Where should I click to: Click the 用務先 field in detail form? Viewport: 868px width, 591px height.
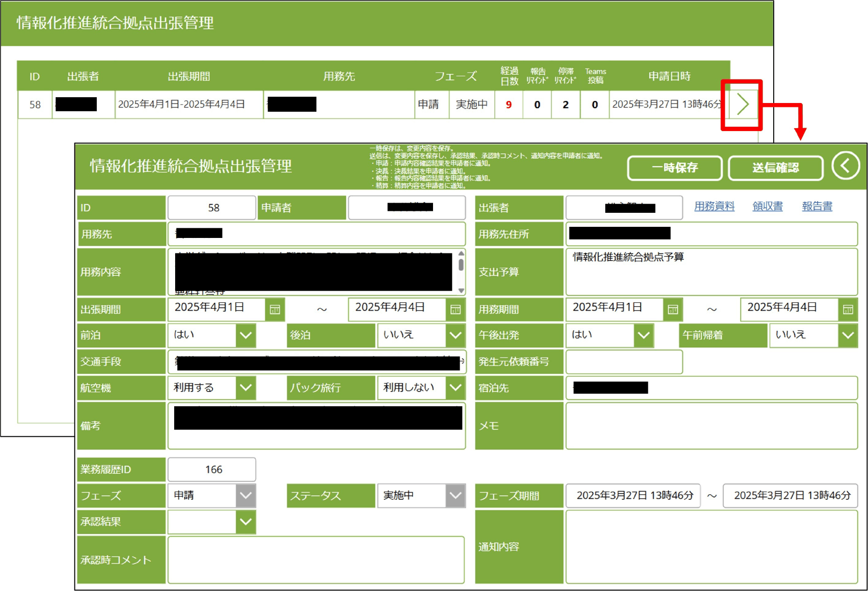(317, 234)
